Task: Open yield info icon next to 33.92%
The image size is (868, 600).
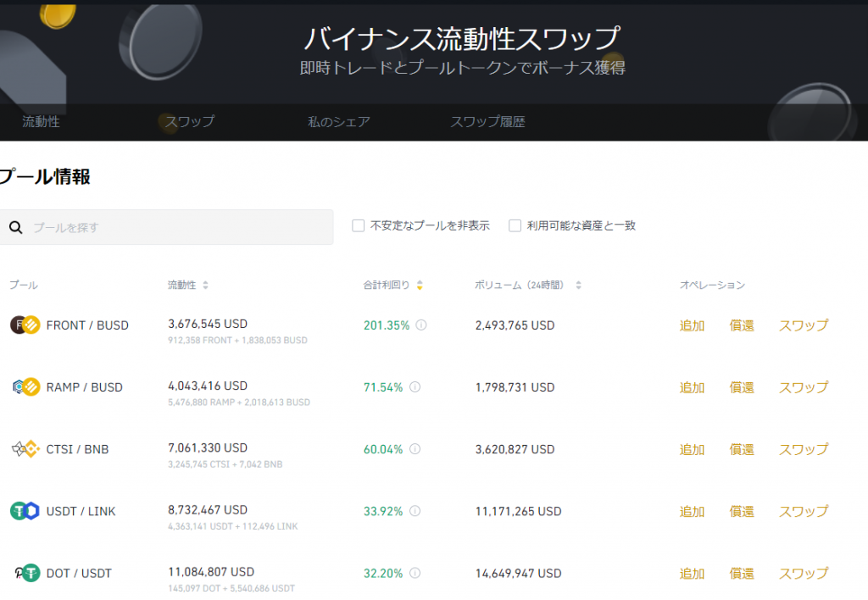Action: point(415,511)
